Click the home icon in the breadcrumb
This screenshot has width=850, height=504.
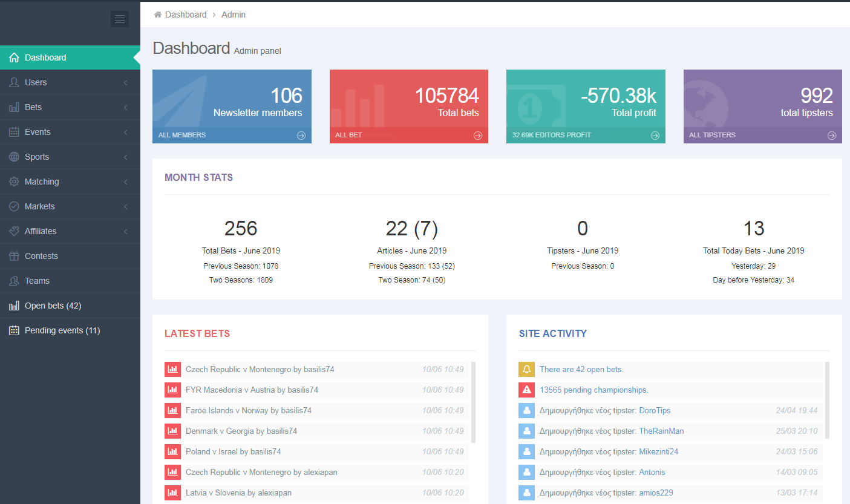158,15
